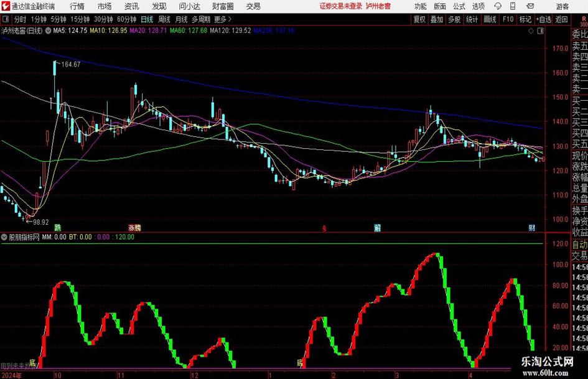Click the 财 marker on the chart bottom
Screen dimensions: 588x379
[532, 228]
